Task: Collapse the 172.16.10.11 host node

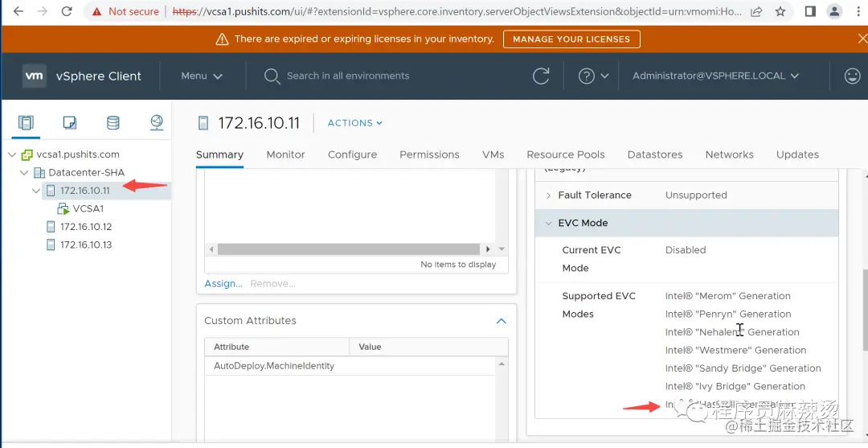Action: click(x=36, y=191)
